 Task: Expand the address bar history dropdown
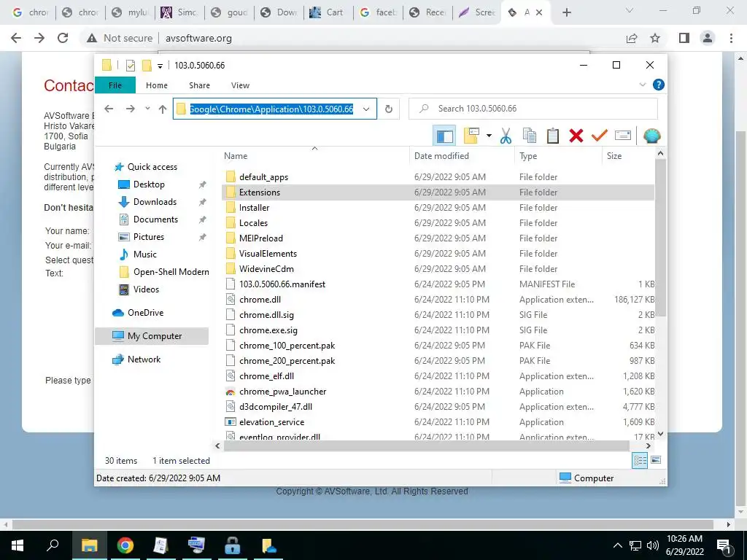coord(366,109)
